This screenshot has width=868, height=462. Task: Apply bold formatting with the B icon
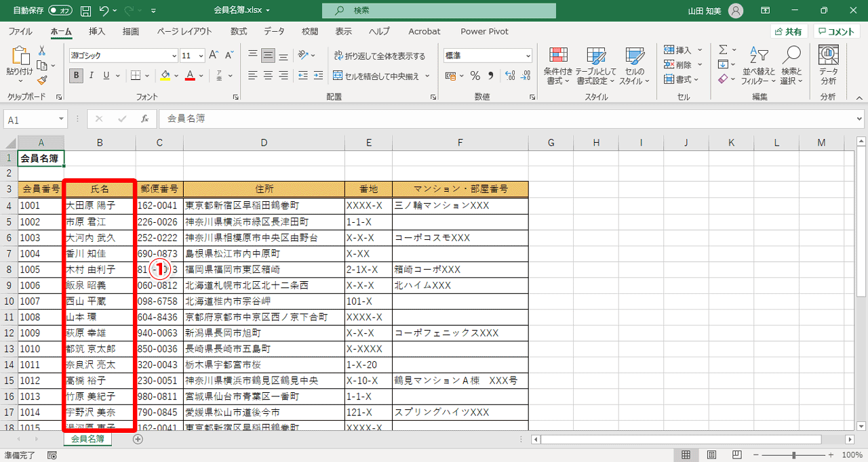[x=76, y=76]
